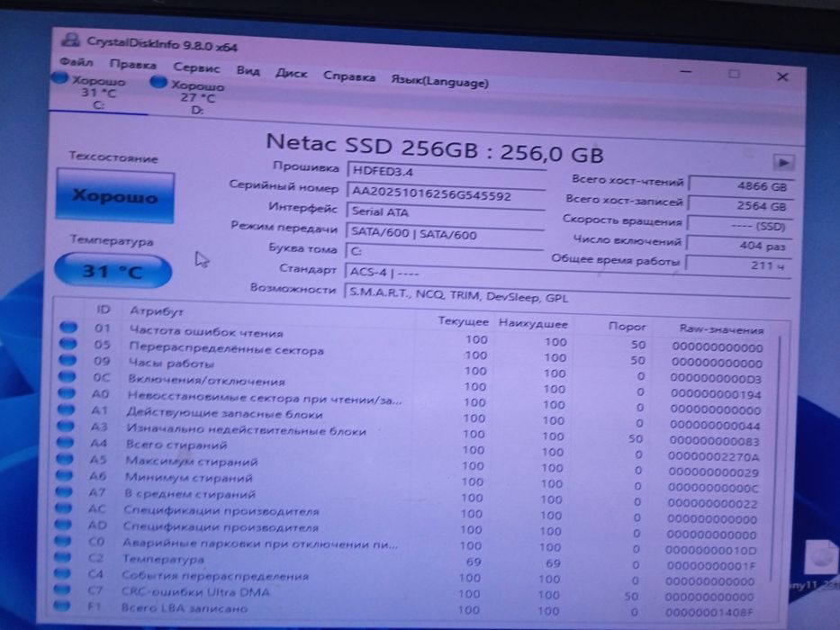This screenshot has height=630, width=840.
Task: Click the transfer mode field SATA/600 | SATA/600
Action: coord(445,234)
